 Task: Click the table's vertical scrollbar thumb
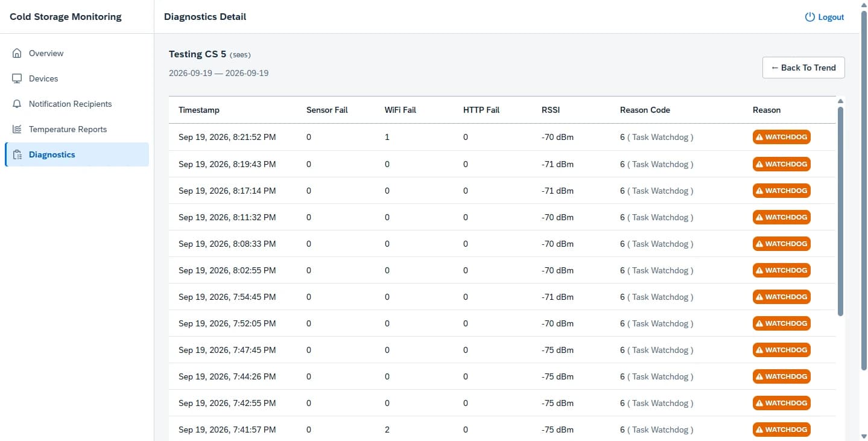(840, 211)
